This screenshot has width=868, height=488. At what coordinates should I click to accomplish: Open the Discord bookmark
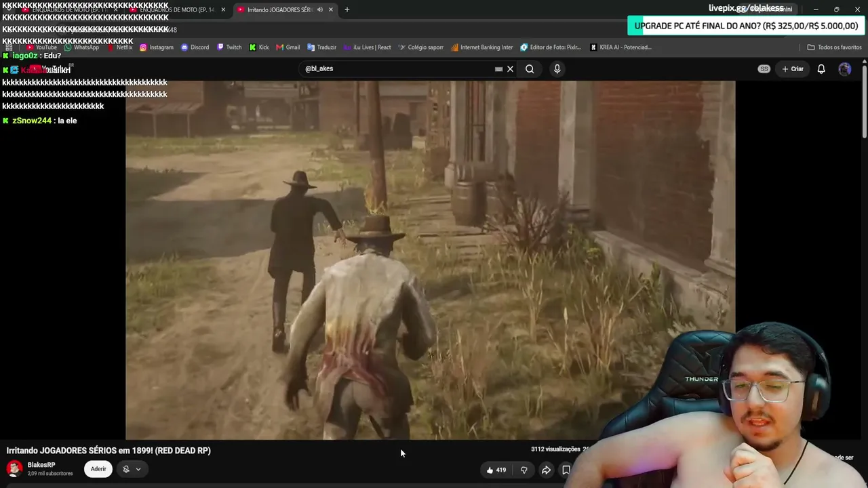tap(195, 47)
